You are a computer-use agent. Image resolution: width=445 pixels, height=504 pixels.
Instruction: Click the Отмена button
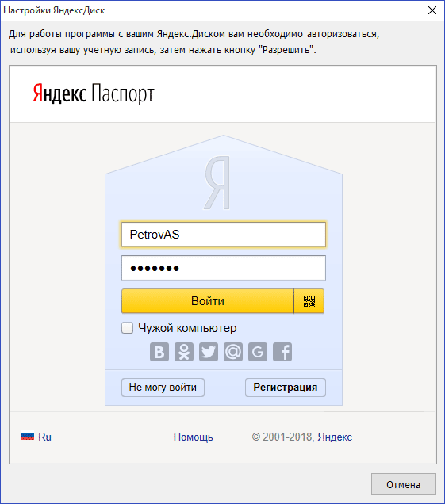[x=404, y=484]
